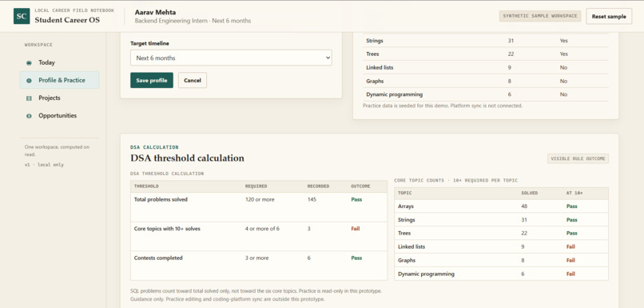Click the DSA CALCULATION section label

pyautogui.click(x=154, y=147)
